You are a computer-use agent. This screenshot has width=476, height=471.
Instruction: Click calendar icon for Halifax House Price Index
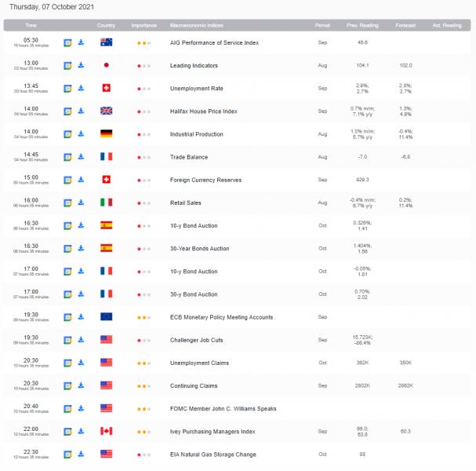click(67, 111)
